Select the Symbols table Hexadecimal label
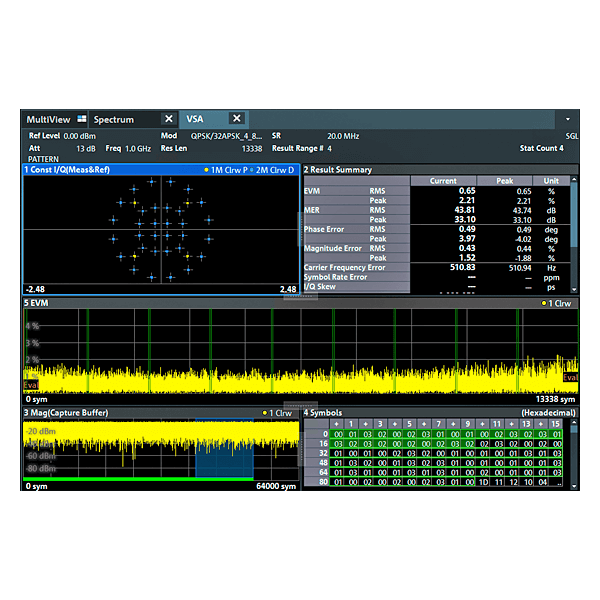Screen dimensions: 600x600 click(x=548, y=413)
